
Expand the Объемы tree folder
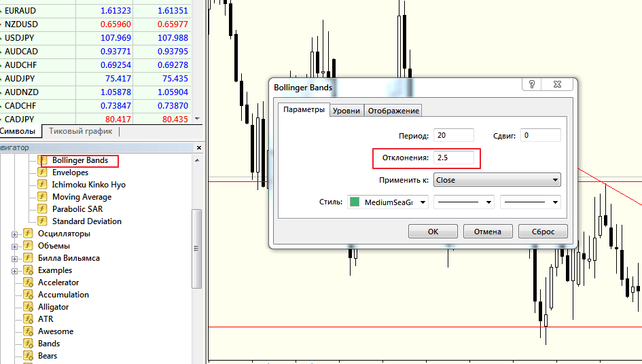click(14, 246)
